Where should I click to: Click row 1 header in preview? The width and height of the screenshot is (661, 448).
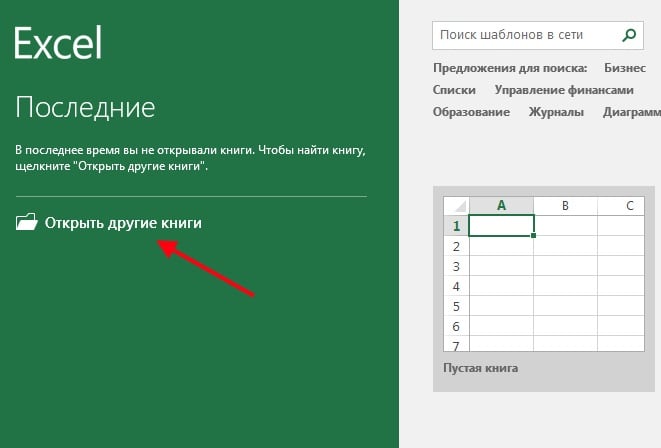tap(455, 226)
